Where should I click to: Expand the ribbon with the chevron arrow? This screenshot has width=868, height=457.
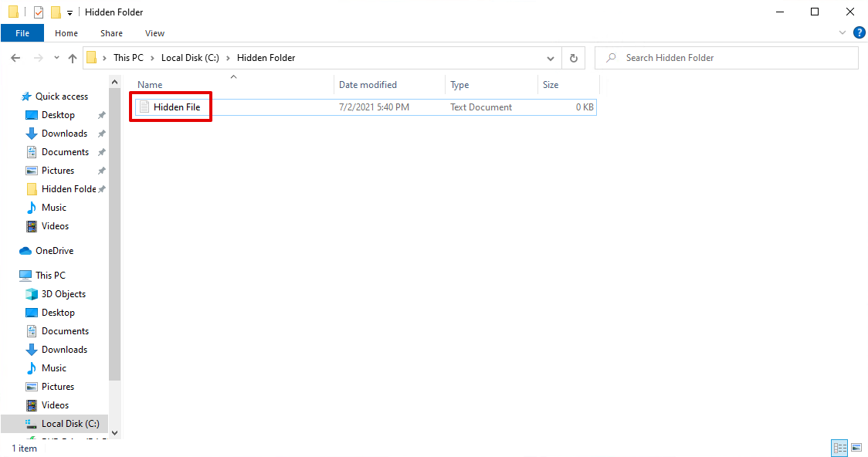point(842,32)
